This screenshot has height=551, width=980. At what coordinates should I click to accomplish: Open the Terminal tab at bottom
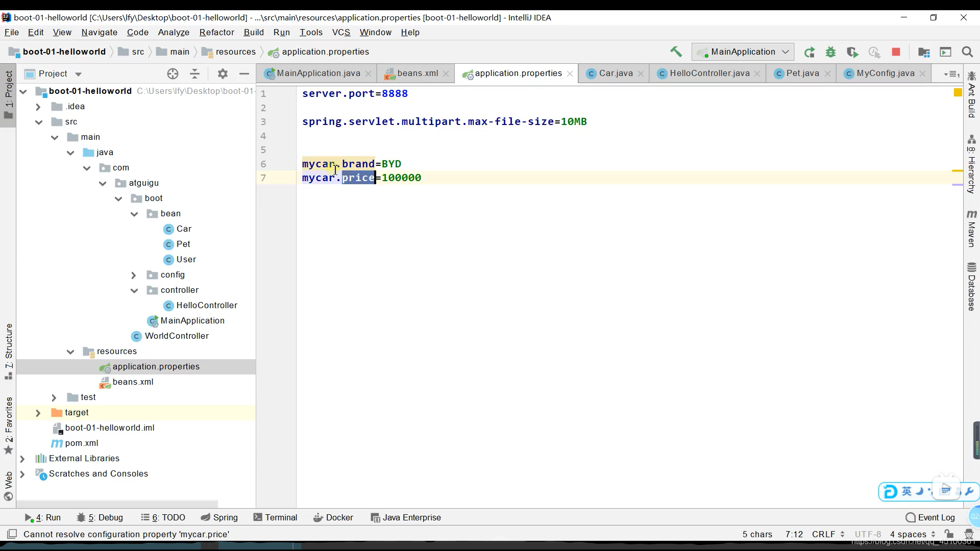pos(281,517)
